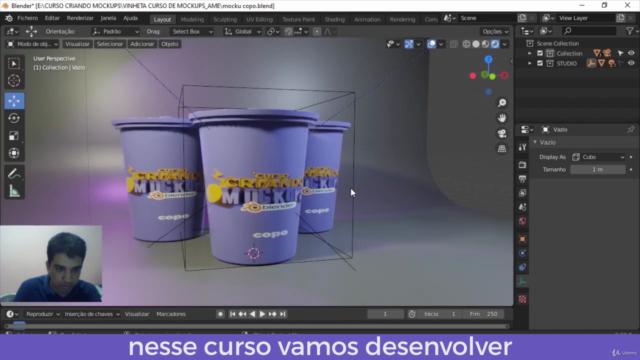Switch to the Shading workspace tab
This screenshot has height=360, width=640.
(335, 20)
